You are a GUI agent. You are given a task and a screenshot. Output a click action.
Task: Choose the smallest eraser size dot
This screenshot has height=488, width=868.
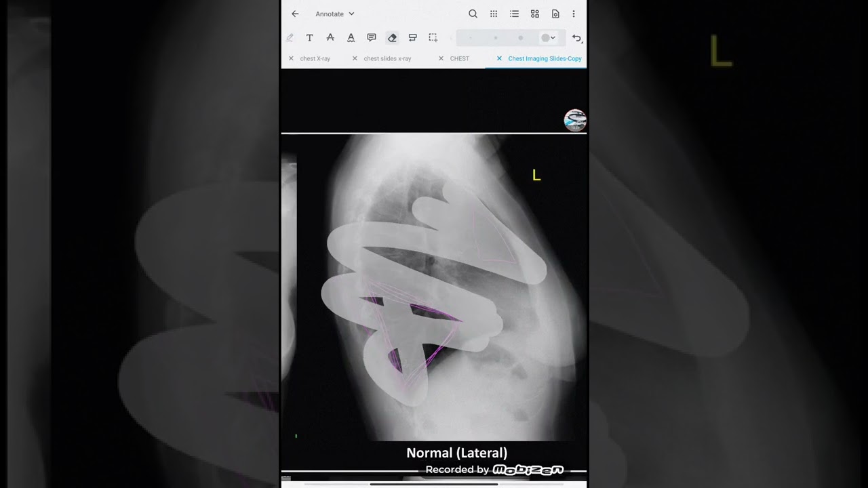[x=471, y=38]
